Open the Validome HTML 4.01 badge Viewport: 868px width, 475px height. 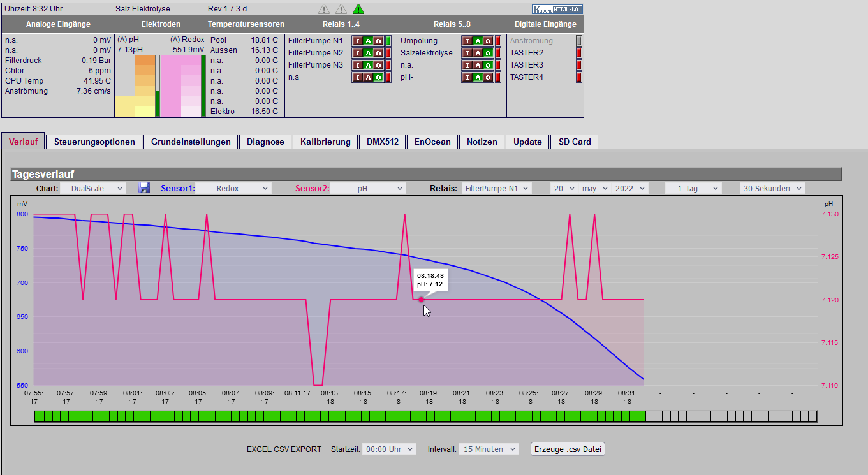[556, 9]
